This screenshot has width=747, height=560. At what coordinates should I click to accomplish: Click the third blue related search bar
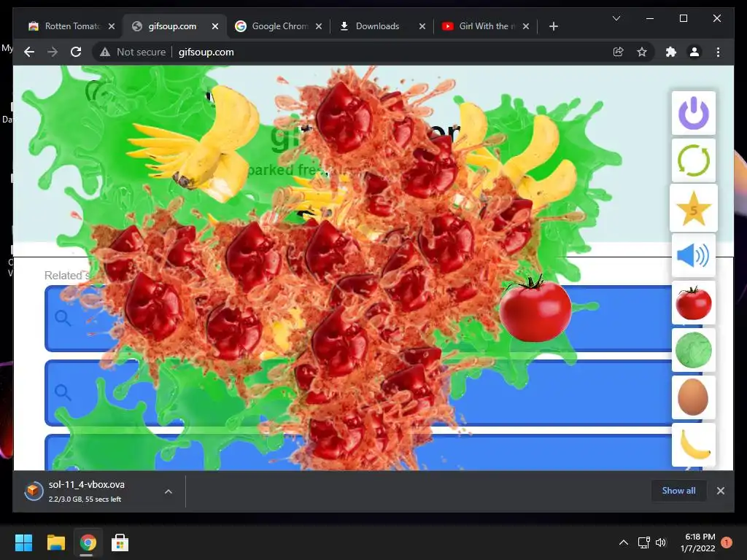tap(373, 452)
